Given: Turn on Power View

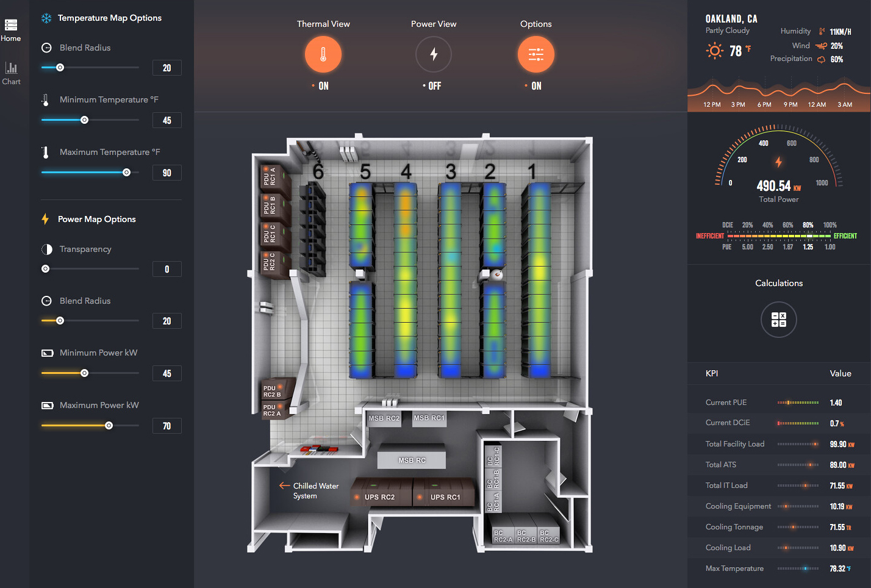Looking at the screenshot, I should [433, 54].
